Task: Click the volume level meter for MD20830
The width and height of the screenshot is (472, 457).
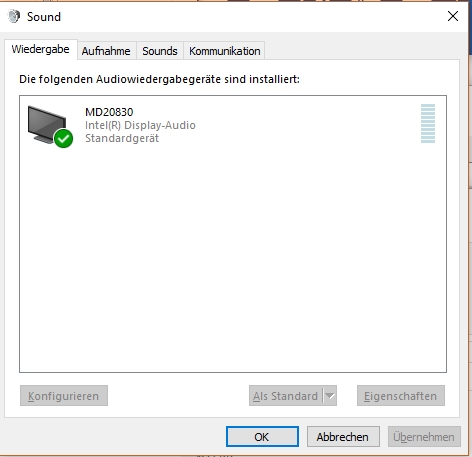Action: coord(428,123)
